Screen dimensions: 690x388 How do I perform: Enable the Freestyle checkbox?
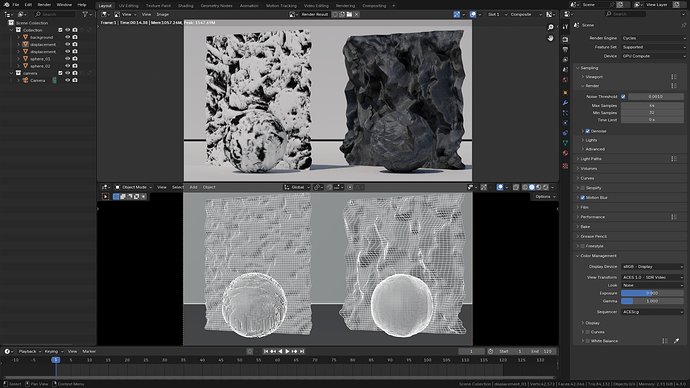click(583, 246)
